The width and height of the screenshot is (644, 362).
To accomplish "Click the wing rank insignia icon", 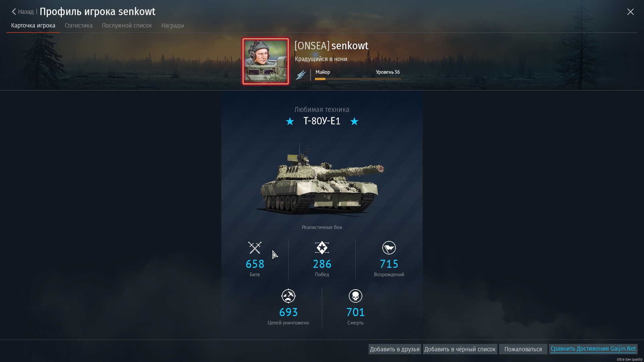I will [x=301, y=75].
